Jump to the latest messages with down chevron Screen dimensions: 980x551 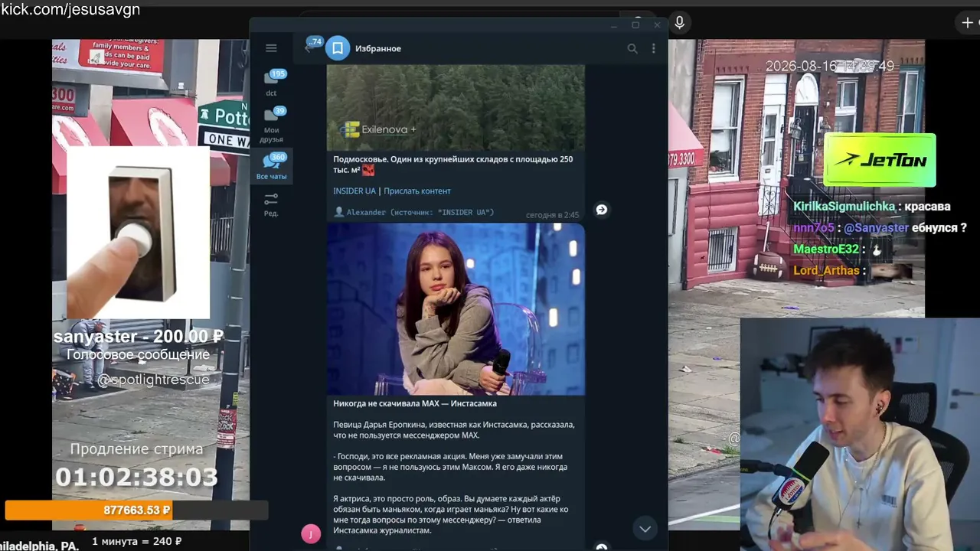[645, 529]
